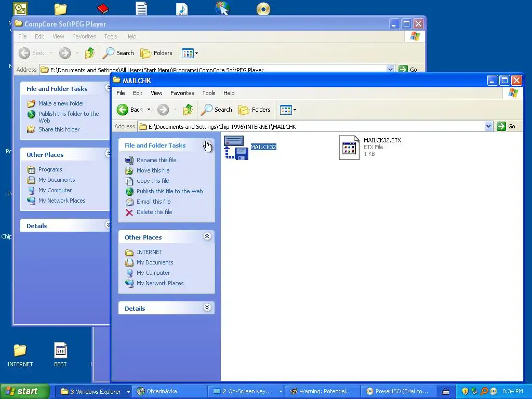Open View menu in MAILCHK window

pyautogui.click(x=156, y=93)
